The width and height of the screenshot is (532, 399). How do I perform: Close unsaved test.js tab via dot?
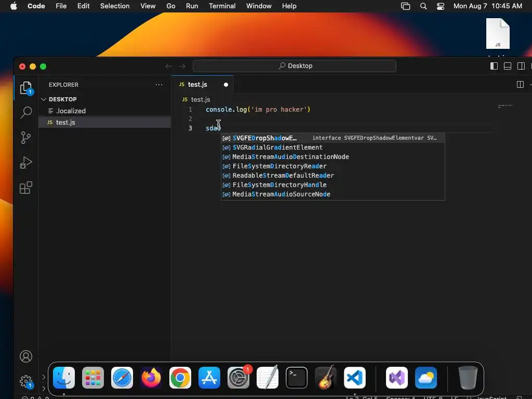click(226, 85)
